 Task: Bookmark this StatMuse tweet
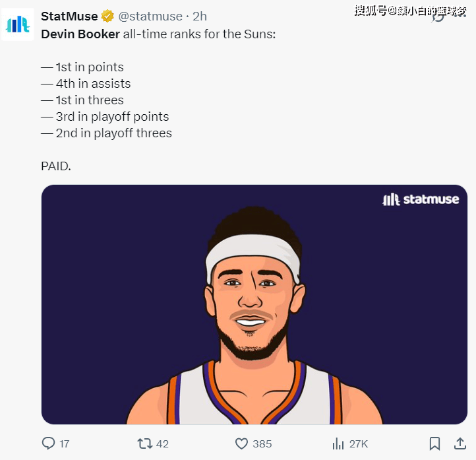[x=434, y=444]
